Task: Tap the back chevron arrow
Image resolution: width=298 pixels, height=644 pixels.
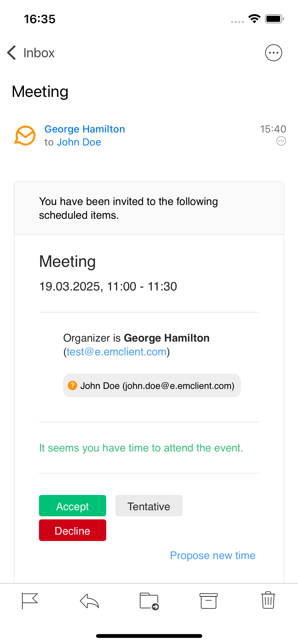Action: pos(11,53)
